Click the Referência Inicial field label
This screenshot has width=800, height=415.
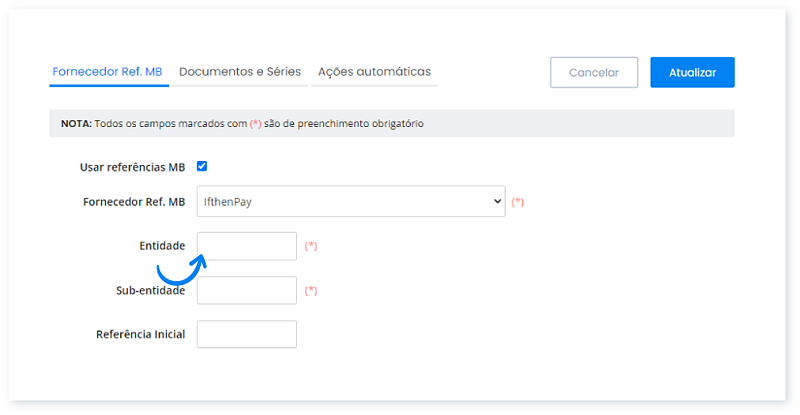(x=141, y=335)
